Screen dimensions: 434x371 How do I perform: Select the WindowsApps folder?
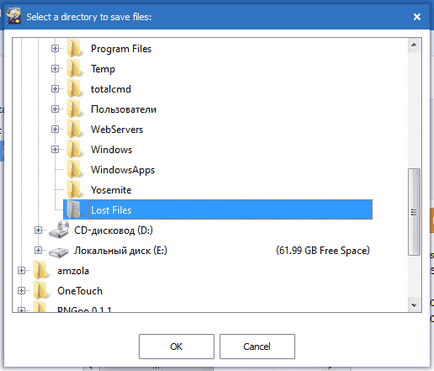click(x=123, y=170)
